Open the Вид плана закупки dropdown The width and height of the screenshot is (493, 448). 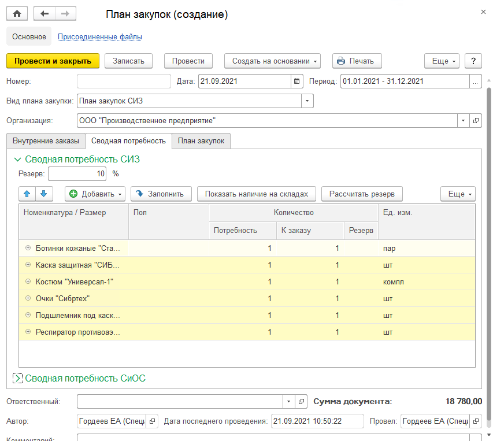coord(307,101)
